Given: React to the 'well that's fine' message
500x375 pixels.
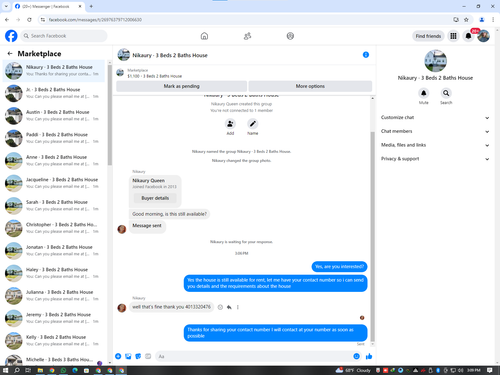Looking at the screenshot, I should tap(220, 307).
